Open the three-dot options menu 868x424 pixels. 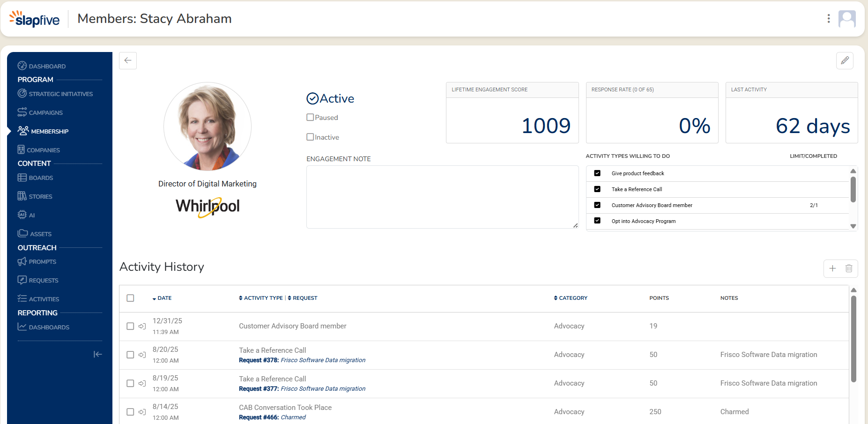(x=829, y=18)
